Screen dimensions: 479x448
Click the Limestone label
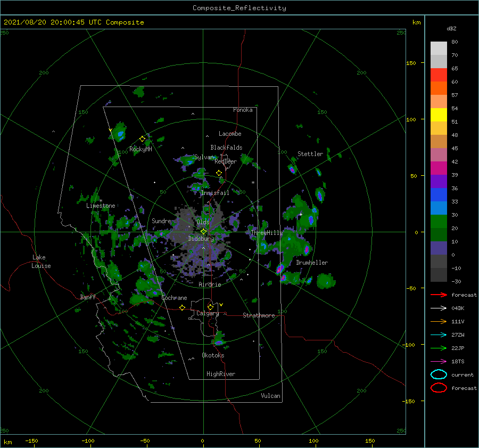click(x=101, y=206)
